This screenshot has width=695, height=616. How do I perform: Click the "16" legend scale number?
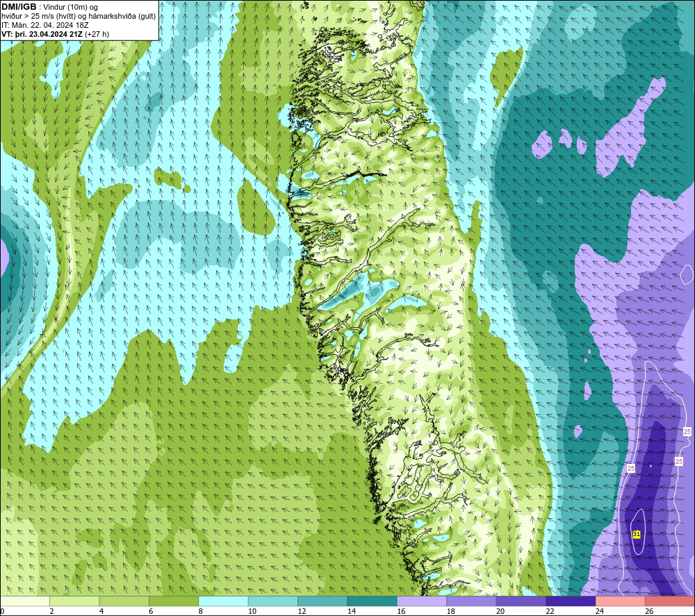pos(401,611)
